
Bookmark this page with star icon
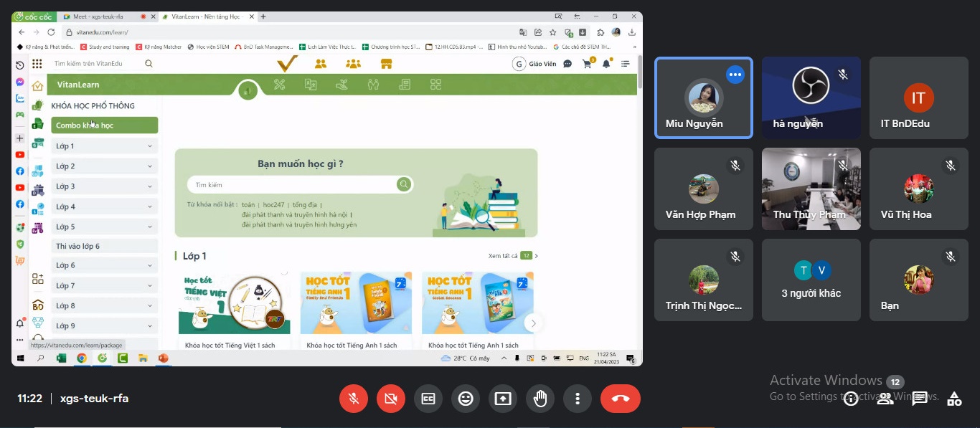(553, 32)
